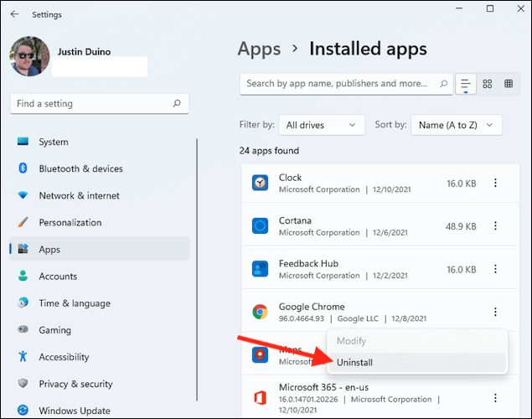Click the Google Chrome app icon

point(260,313)
